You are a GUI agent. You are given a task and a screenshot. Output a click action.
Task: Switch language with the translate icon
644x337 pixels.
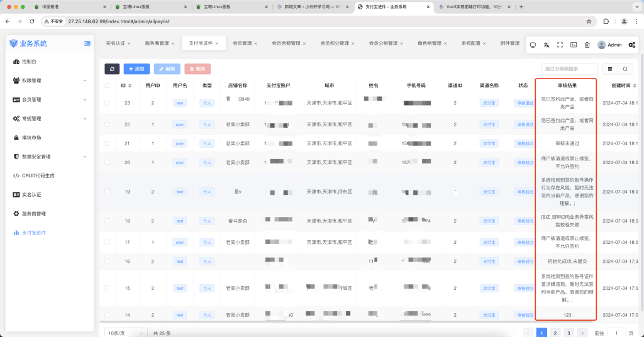click(x=547, y=45)
